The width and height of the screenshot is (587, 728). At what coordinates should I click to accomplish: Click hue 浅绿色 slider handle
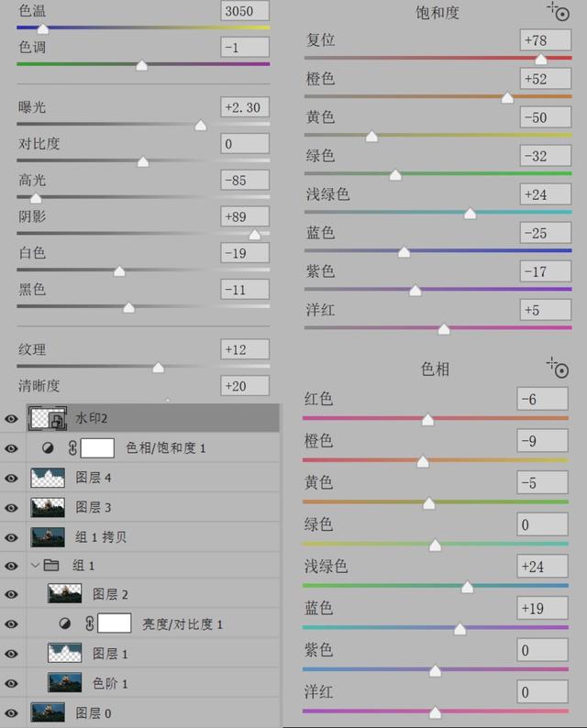click(x=467, y=588)
